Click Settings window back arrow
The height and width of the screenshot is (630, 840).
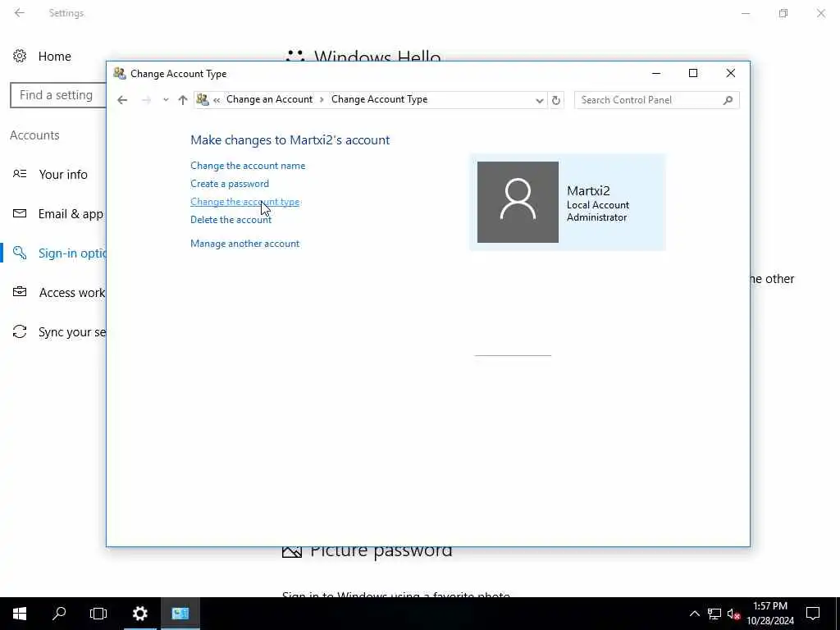(x=20, y=13)
